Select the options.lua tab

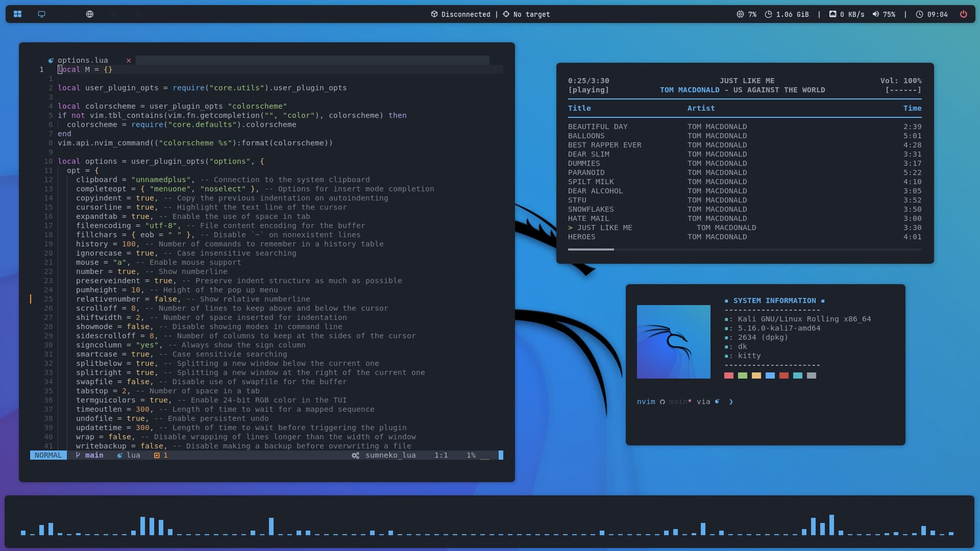click(83, 60)
